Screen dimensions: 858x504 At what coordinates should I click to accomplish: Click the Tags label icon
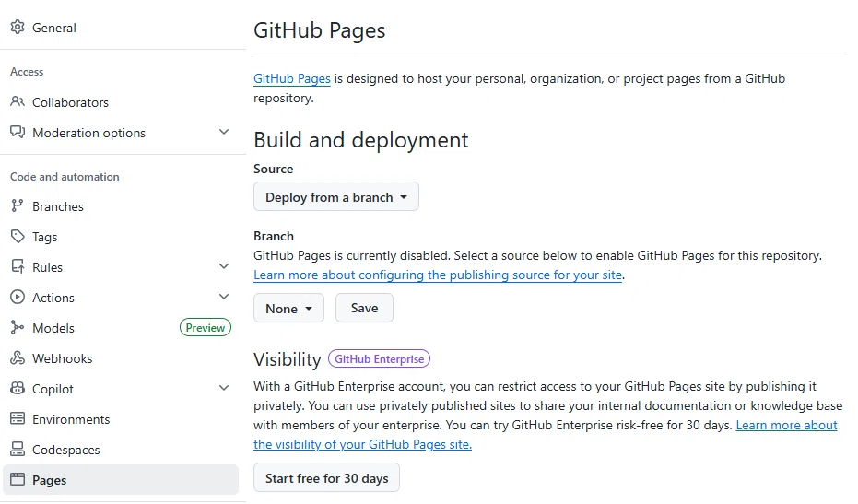[18, 237]
